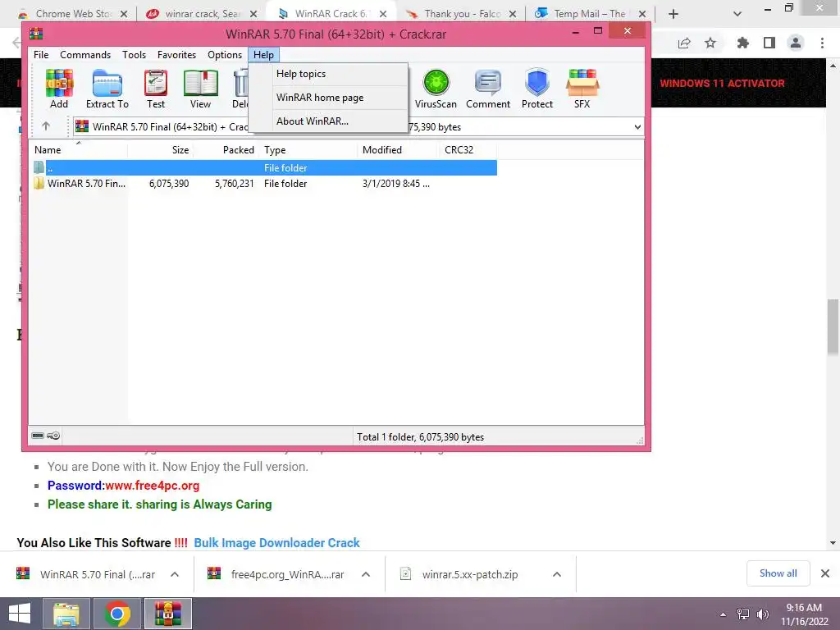Open the Tools menu
Viewport: 840px width, 630px height.
(x=134, y=55)
